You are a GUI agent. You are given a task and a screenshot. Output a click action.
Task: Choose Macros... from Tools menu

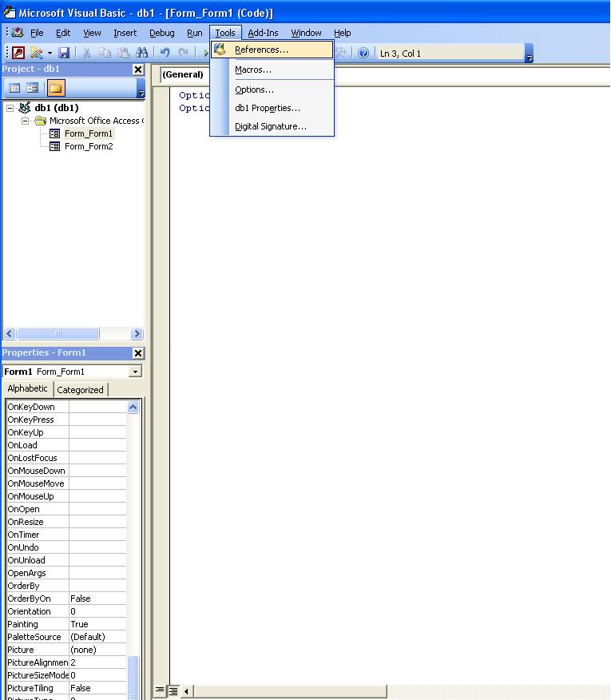(272, 70)
